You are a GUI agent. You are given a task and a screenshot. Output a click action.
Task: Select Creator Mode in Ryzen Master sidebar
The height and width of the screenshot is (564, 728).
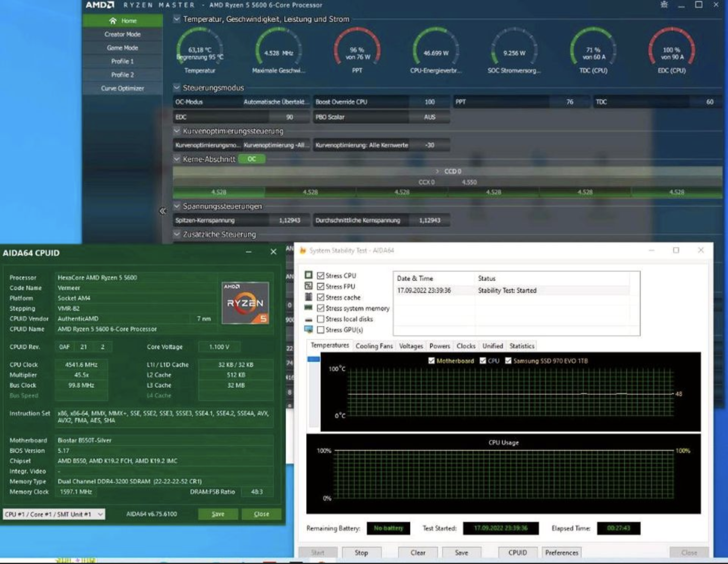tap(122, 34)
